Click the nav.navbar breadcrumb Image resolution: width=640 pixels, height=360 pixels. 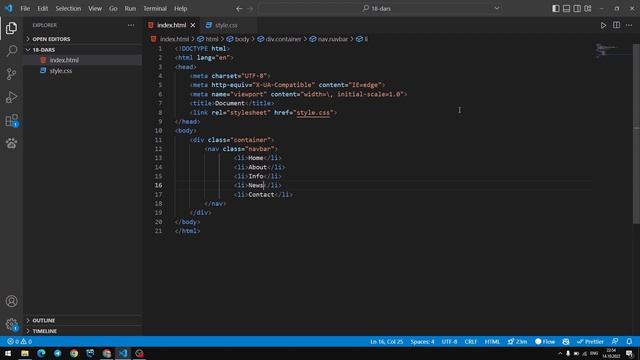pos(329,39)
